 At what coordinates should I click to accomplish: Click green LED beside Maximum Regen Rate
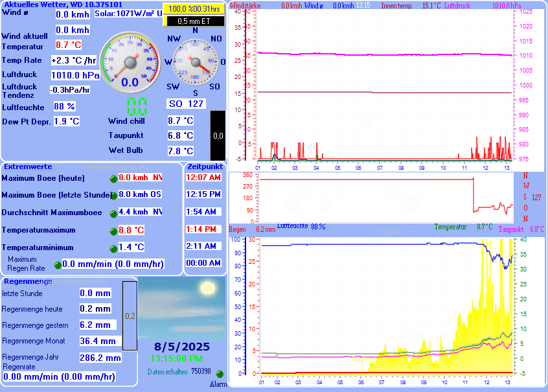57,264
